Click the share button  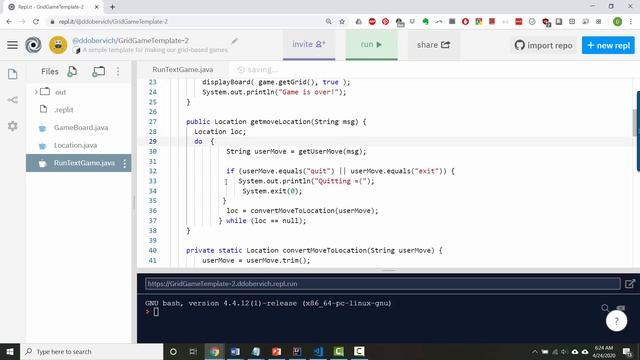click(433, 45)
